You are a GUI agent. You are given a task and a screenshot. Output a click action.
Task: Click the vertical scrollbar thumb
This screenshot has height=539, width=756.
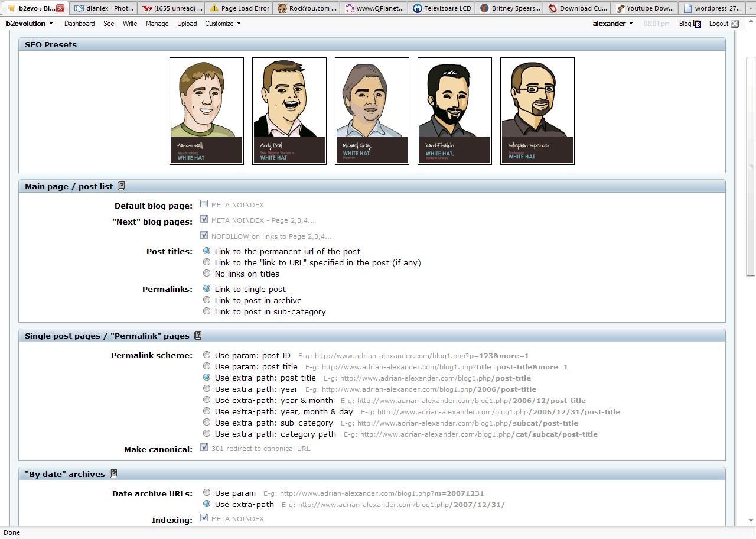coord(751,166)
